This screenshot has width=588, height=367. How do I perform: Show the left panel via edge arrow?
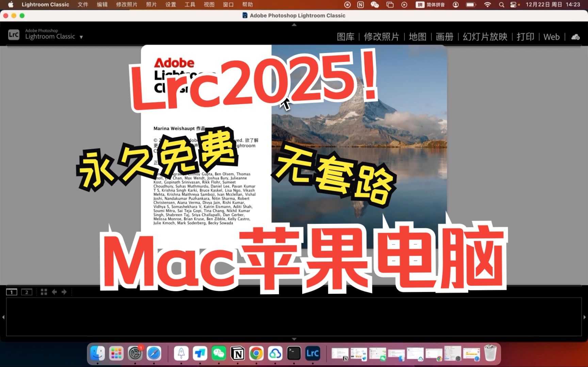3,317
